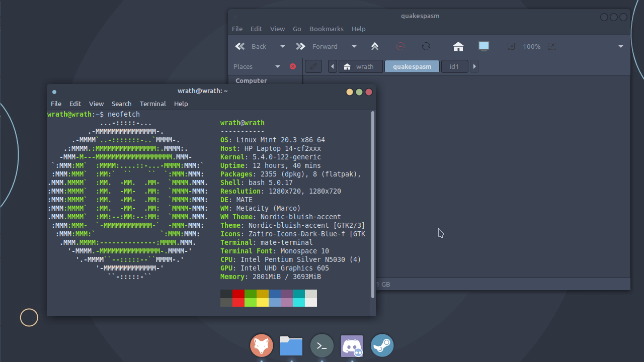
Task: Open the Back history dropdown arrow
Action: click(x=283, y=46)
